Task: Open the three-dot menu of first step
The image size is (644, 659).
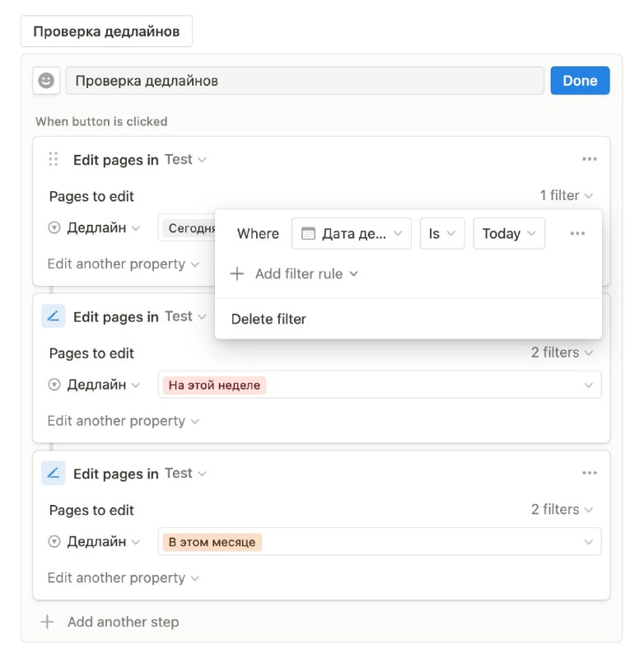Action: (x=590, y=159)
